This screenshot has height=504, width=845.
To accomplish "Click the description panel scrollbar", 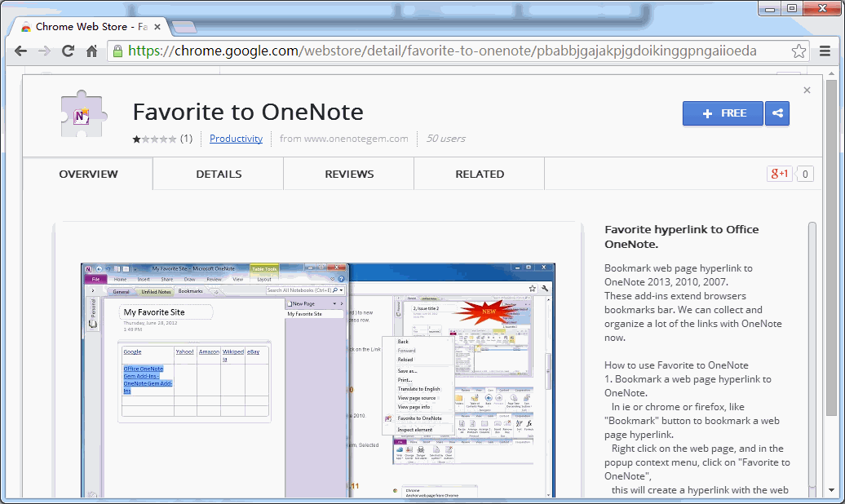I will tap(812, 356).
